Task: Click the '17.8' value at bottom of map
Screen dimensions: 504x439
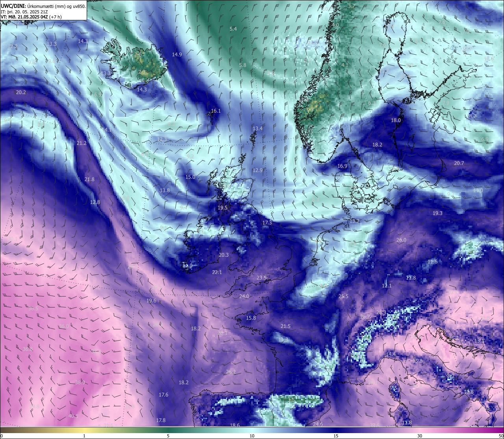Action: pos(161,420)
